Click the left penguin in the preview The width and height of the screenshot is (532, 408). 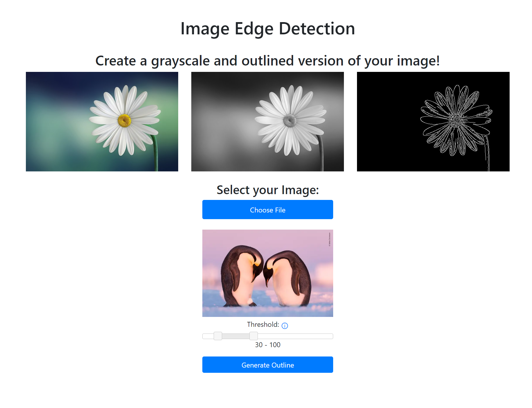[241, 276]
